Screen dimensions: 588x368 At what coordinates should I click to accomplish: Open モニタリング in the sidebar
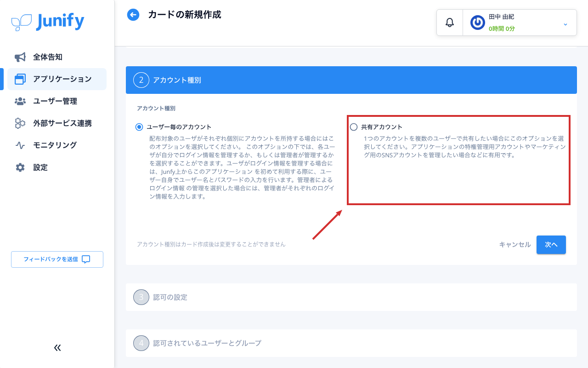tap(57, 145)
